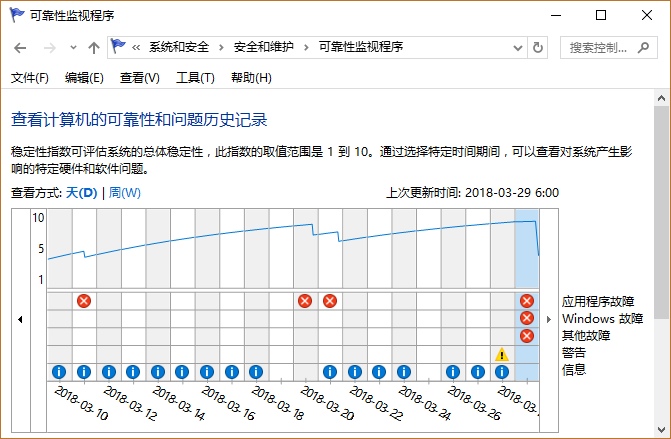Screen dimensions: 671x439
Task: Click the info icon for 2018-03-13
Action: coord(133,372)
